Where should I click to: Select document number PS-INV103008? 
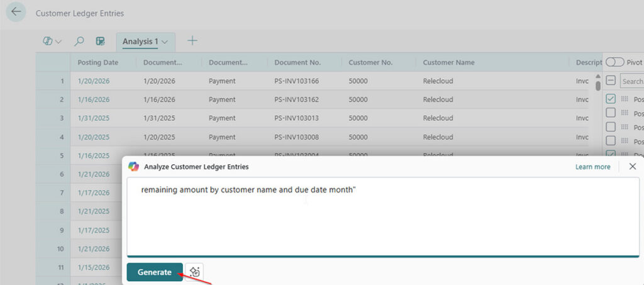[x=297, y=137]
